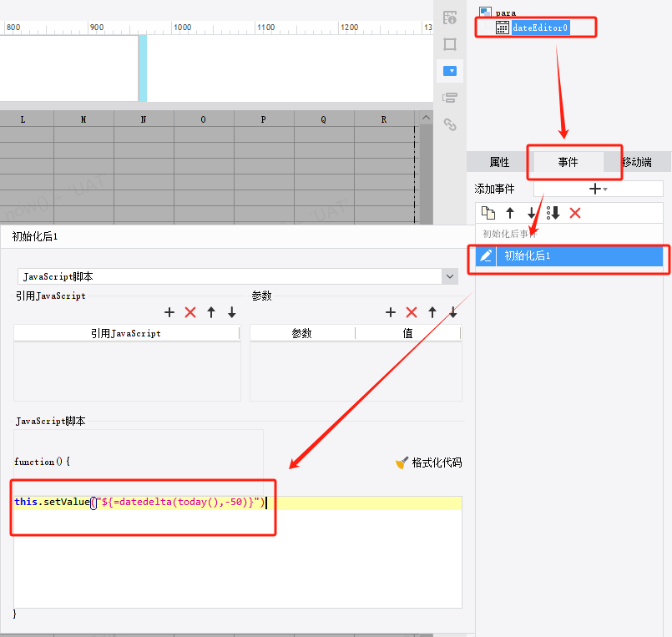Viewport: 672px width, 637px height.
Task: Switch to the 属性 tab
Action: (499, 162)
